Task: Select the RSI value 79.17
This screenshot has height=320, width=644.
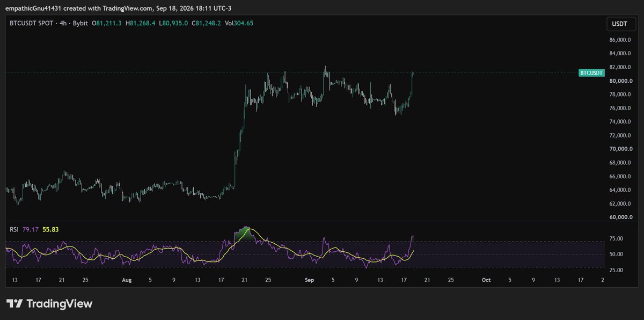Action: click(31, 229)
